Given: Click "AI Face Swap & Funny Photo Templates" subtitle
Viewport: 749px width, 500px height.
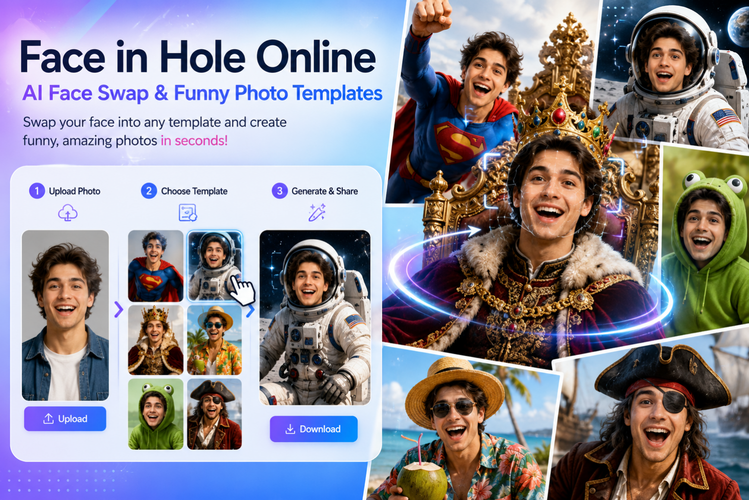Looking at the screenshot, I should click(202, 94).
